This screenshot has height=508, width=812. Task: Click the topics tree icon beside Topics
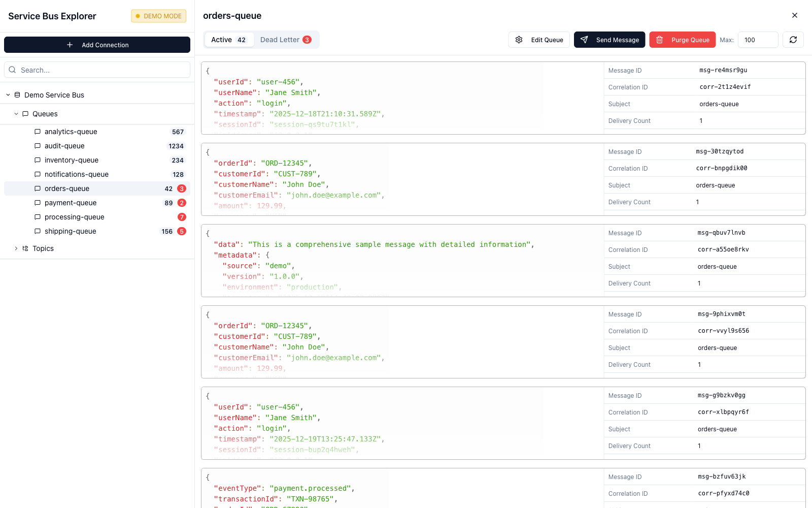pos(26,248)
